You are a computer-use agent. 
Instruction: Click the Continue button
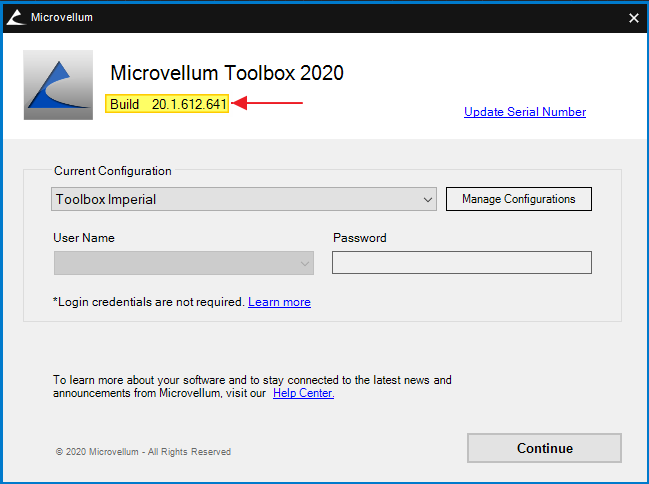[544, 448]
